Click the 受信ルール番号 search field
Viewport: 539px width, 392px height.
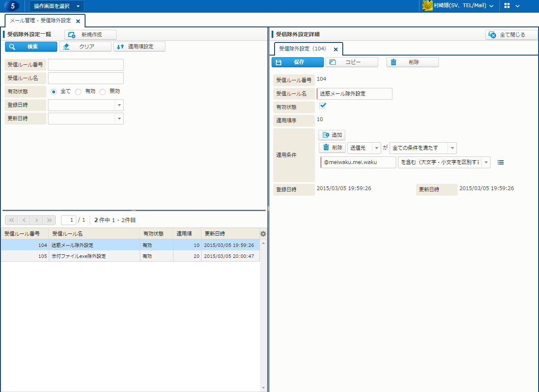pos(86,65)
